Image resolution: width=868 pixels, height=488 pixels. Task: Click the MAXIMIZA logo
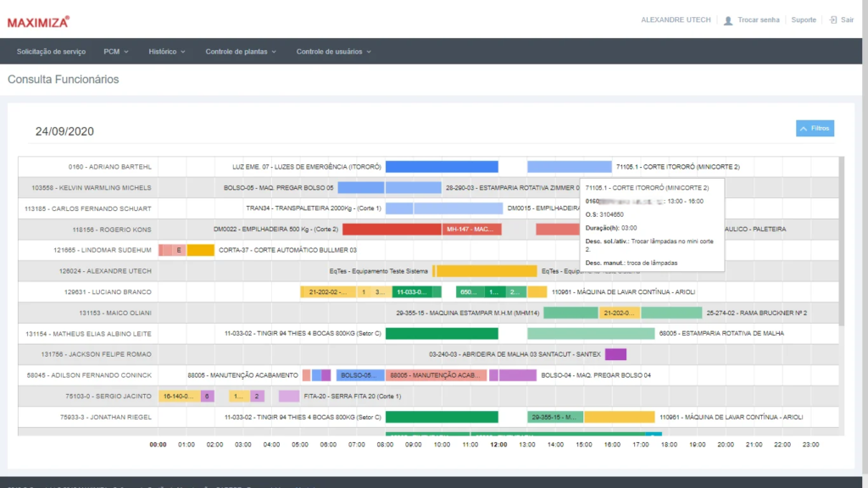pos(38,21)
